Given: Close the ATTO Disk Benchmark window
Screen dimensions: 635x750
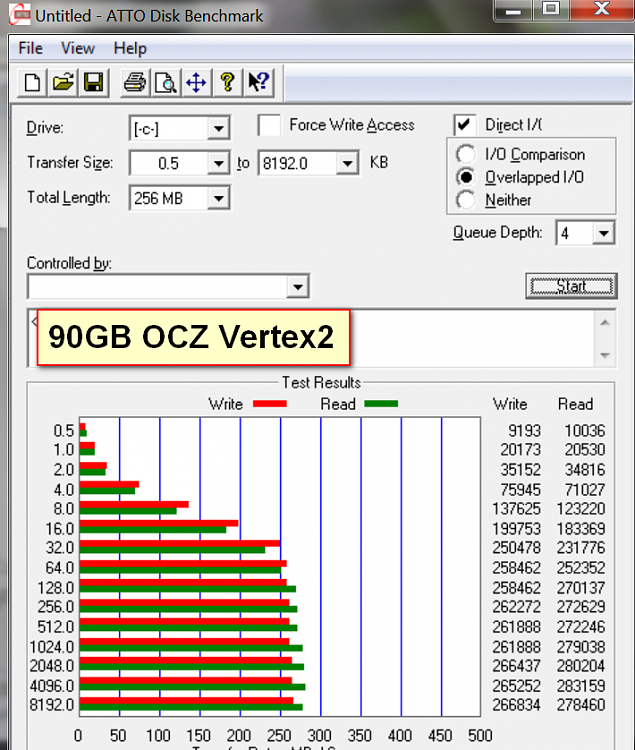Looking at the screenshot, I should pyautogui.click(x=602, y=10).
